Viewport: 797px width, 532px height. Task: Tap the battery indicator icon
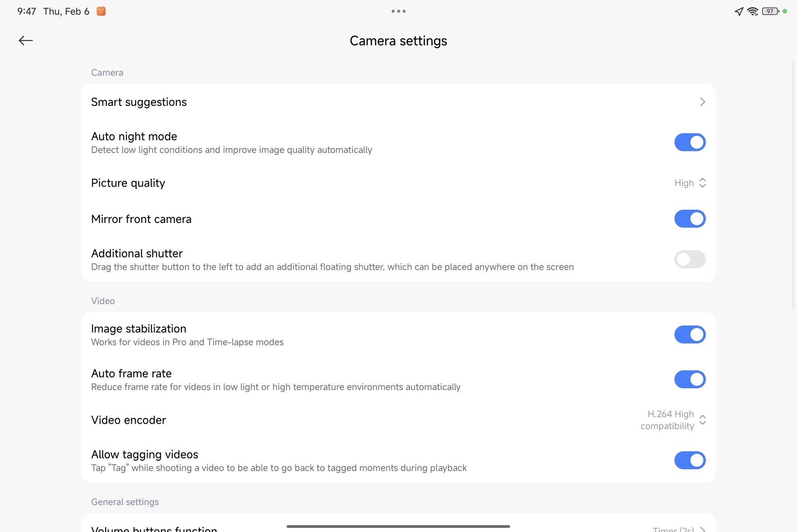point(770,11)
